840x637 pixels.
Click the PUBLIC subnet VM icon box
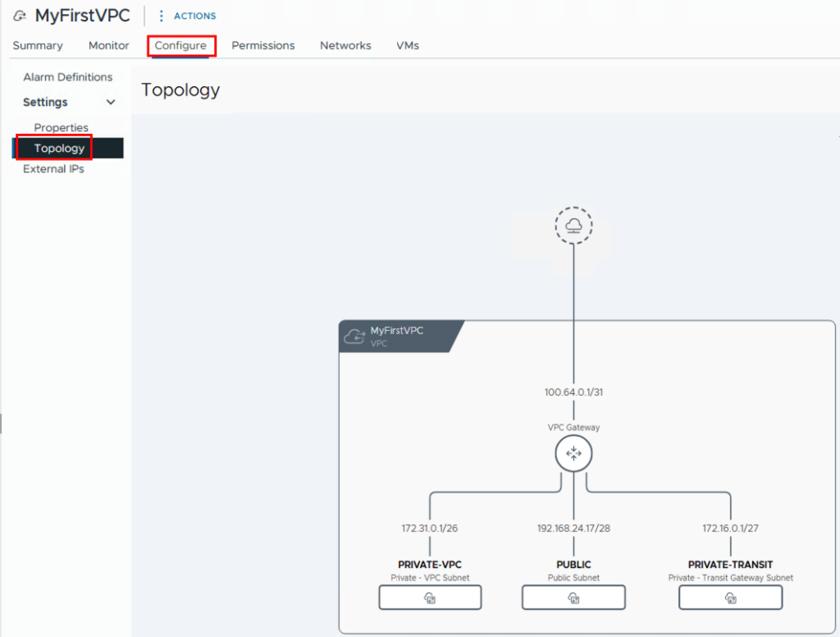coord(573,598)
